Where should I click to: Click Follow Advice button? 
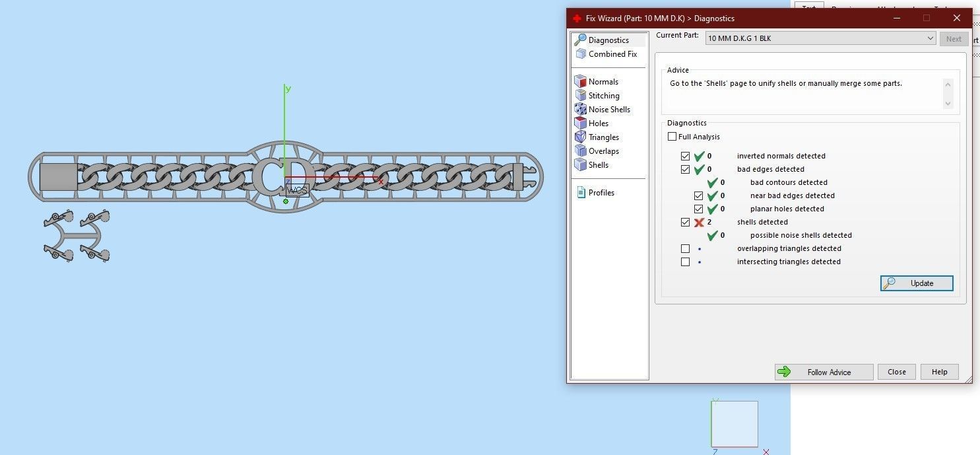coord(824,372)
